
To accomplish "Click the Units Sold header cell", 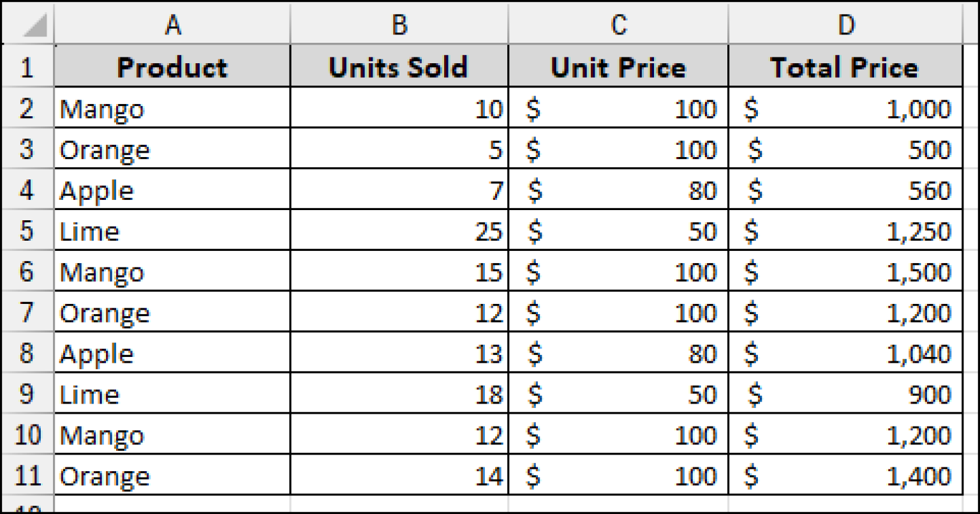I will coord(399,66).
